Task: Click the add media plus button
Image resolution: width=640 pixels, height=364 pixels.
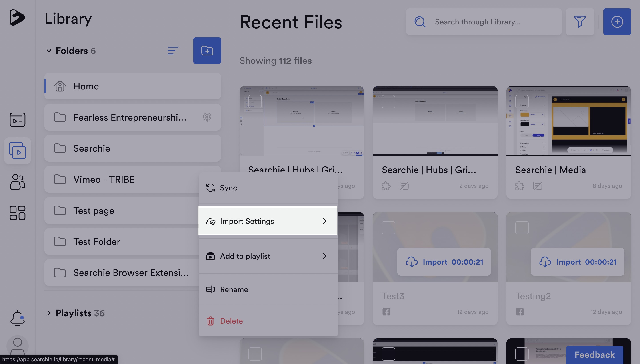Action: [617, 22]
